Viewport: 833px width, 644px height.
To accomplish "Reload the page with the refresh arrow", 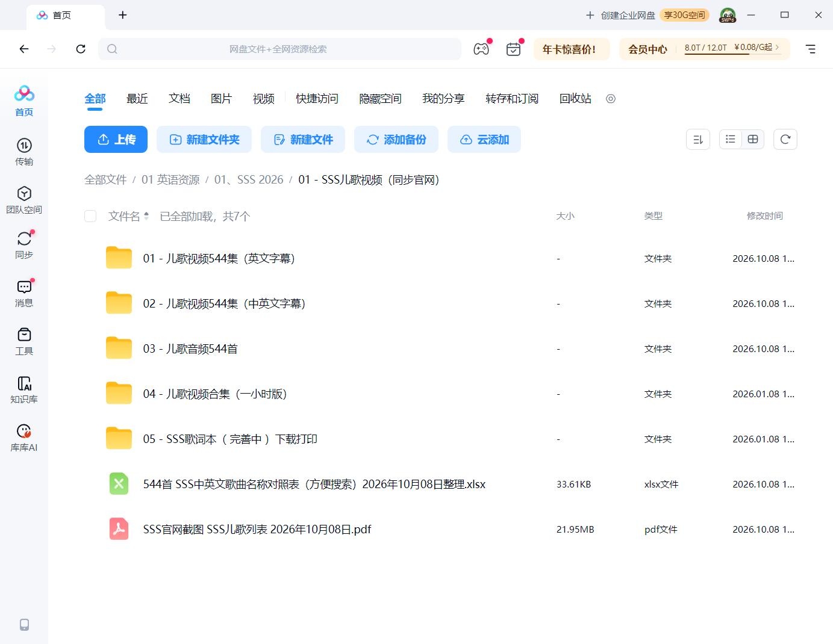I will [81, 49].
